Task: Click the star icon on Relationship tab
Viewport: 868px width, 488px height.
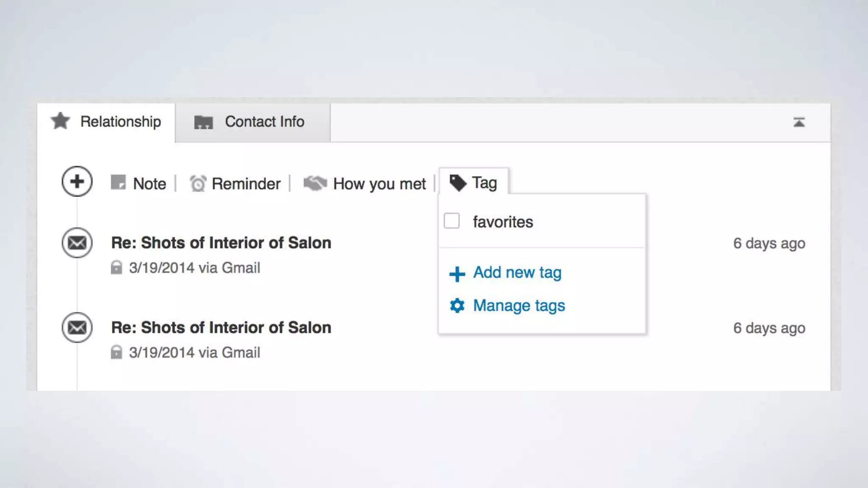Action: pos(61,121)
